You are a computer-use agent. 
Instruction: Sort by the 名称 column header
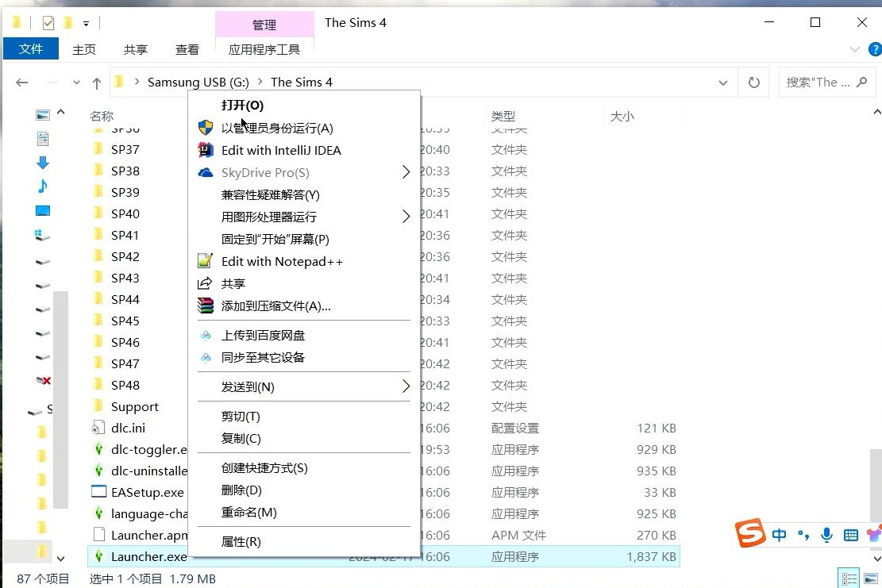[102, 116]
